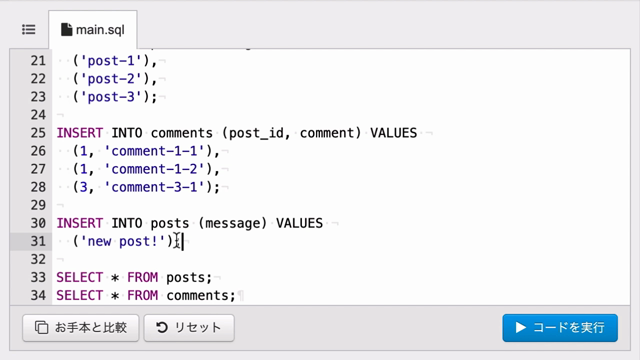Click line number 31 in gutter
This screenshot has height=360, width=640.
[38, 241]
